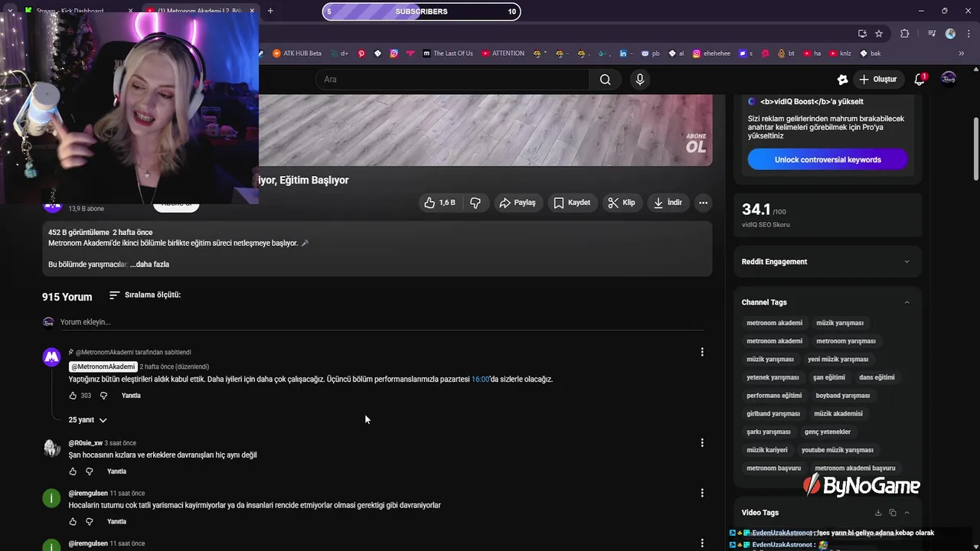Click the vidIQ extension icon beside Oluştur
This screenshot has width=980, height=551.
(x=842, y=80)
